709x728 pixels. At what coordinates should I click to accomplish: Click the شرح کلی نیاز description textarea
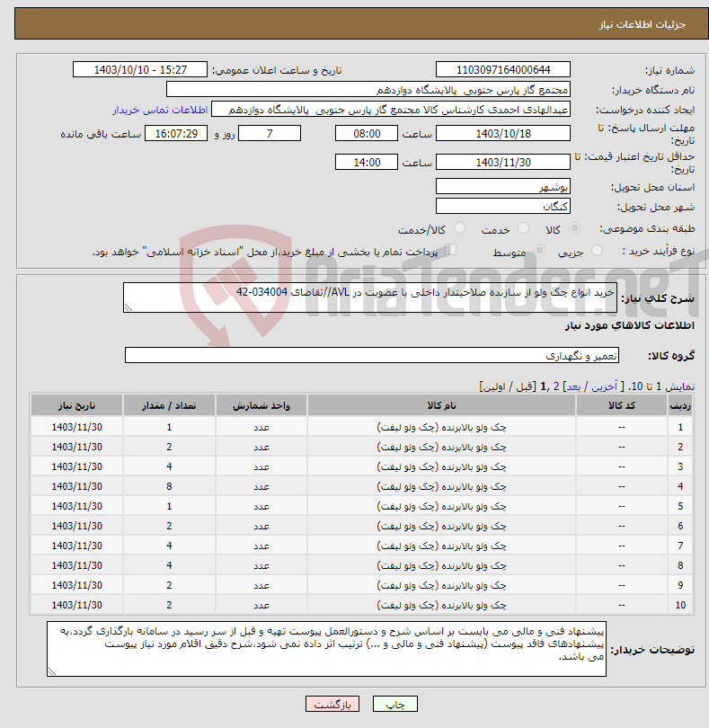[x=370, y=297]
